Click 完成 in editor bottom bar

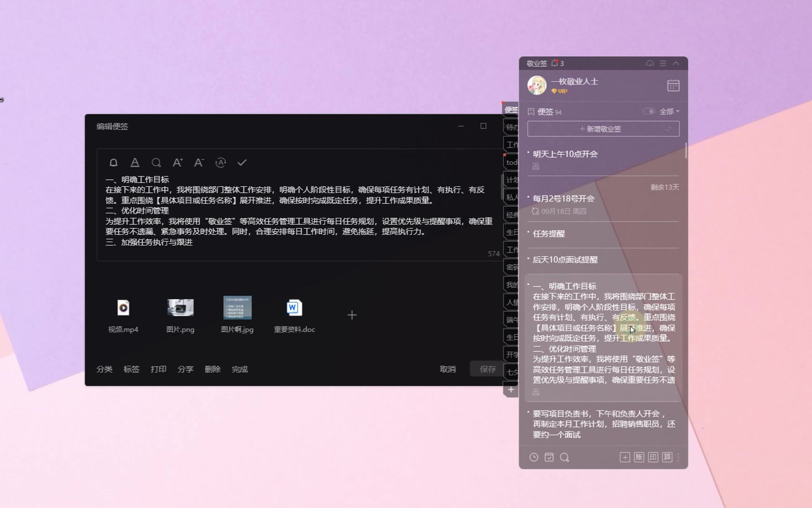pyautogui.click(x=240, y=369)
